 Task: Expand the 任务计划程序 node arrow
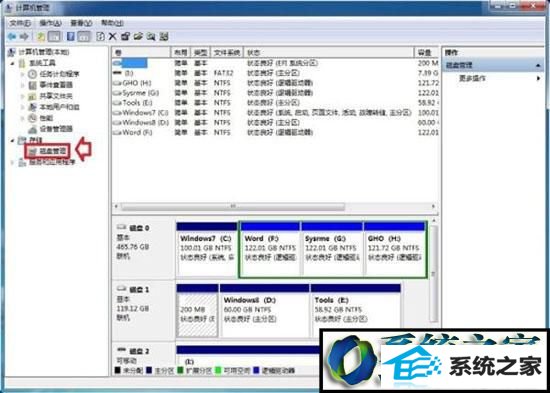click(x=22, y=74)
